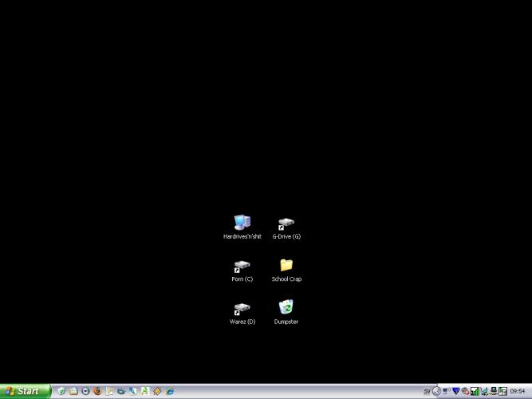
Task: Open the notepad quick launch icon
Action: click(x=109, y=391)
